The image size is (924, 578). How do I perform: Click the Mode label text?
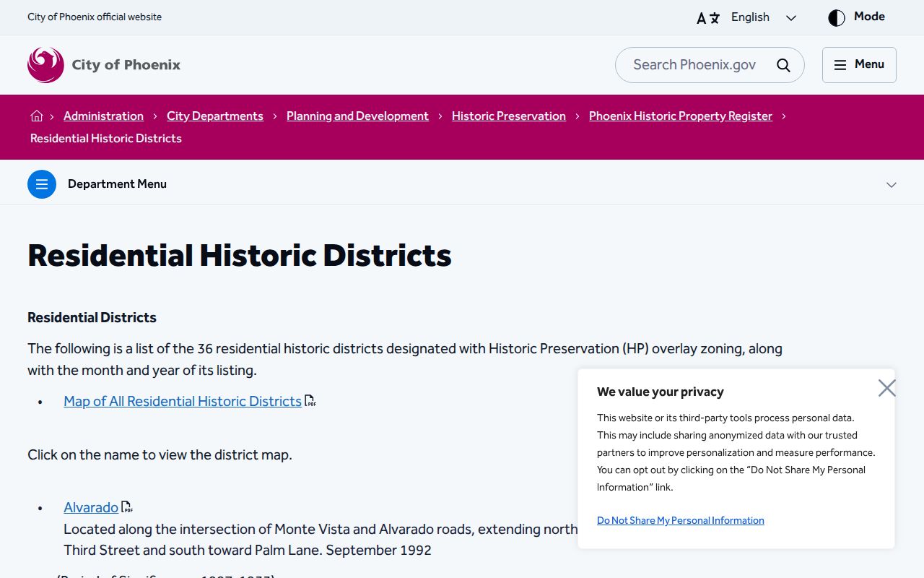coord(869,17)
